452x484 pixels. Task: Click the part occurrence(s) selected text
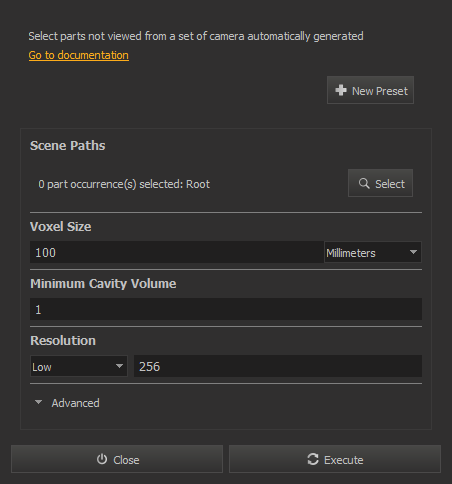coord(124,184)
